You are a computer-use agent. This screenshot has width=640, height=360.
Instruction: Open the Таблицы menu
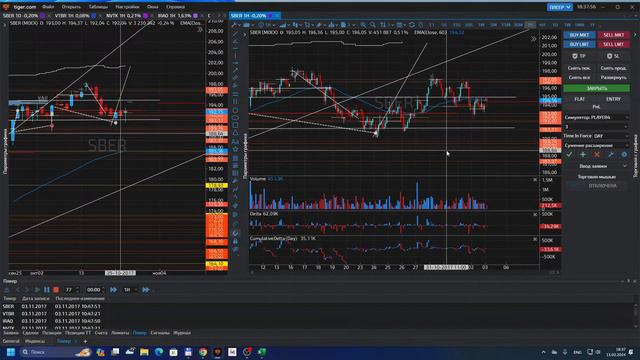coord(98,7)
